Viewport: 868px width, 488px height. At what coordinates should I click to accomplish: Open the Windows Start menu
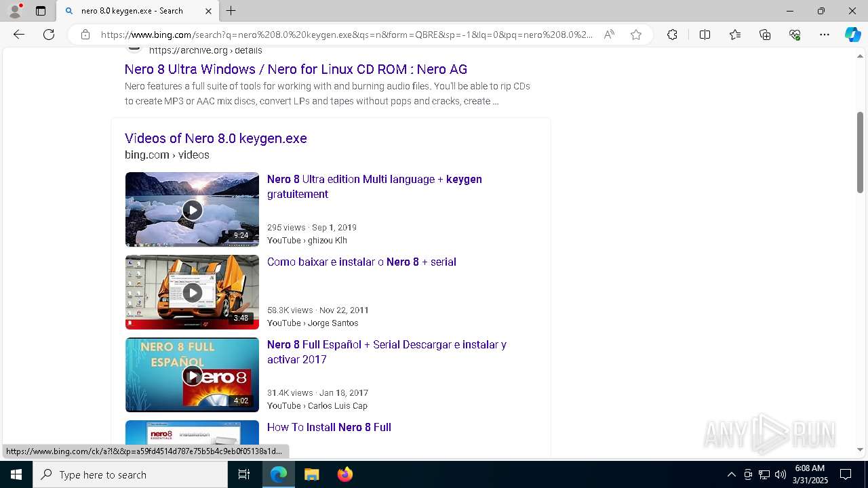tap(16, 474)
